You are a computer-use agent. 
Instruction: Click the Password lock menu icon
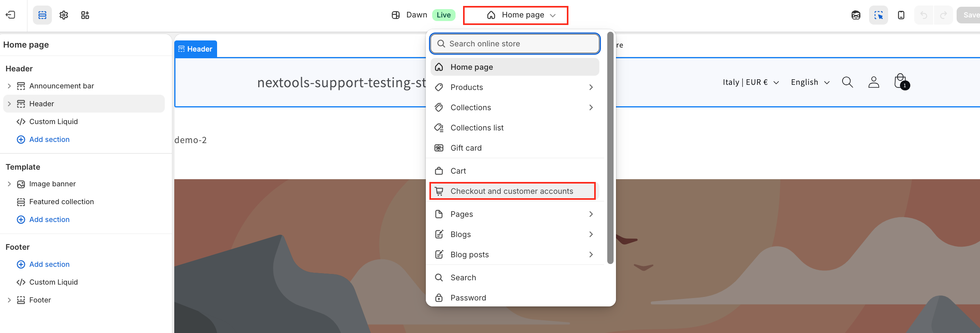pos(439,298)
